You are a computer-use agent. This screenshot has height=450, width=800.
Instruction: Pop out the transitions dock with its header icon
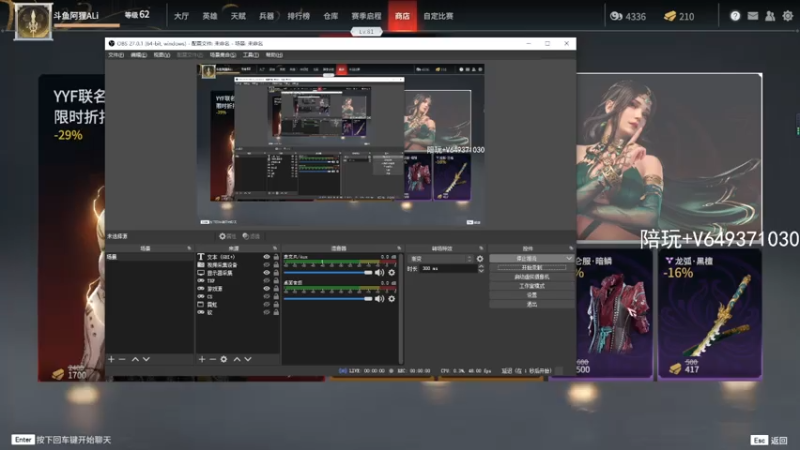[x=481, y=248]
